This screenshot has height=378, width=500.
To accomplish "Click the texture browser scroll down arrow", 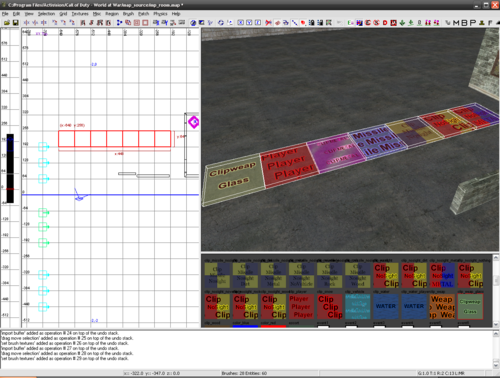I will tap(496, 324).
